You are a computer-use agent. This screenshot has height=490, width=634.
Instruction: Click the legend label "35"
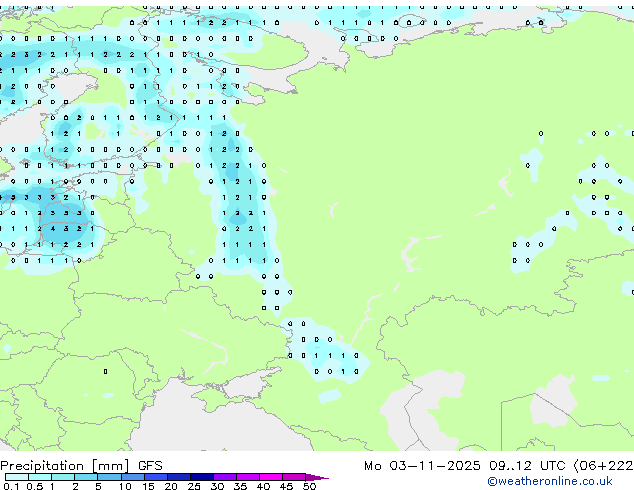coord(240,486)
